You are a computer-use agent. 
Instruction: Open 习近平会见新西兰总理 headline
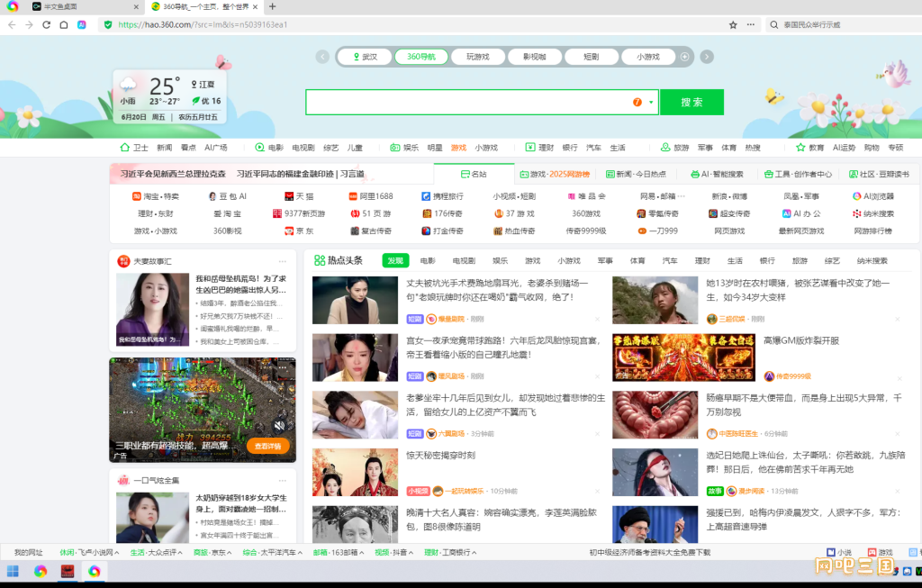pyautogui.click(x=173, y=174)
